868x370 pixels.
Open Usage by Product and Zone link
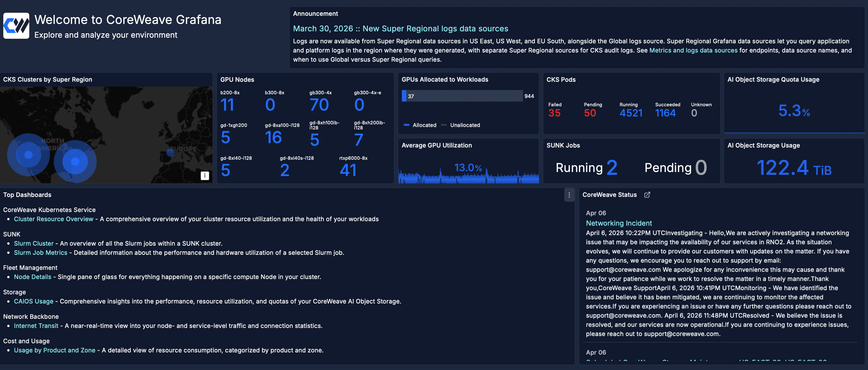pos(54,350)
